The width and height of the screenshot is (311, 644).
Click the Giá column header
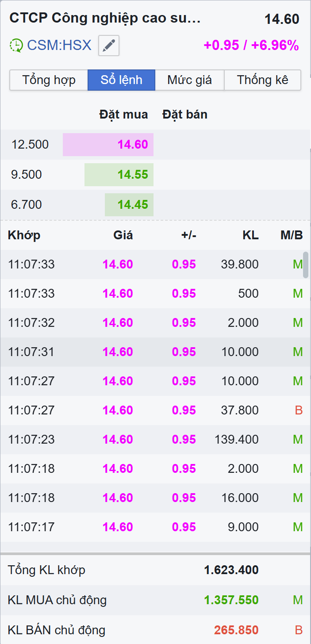tap(123, 235)
